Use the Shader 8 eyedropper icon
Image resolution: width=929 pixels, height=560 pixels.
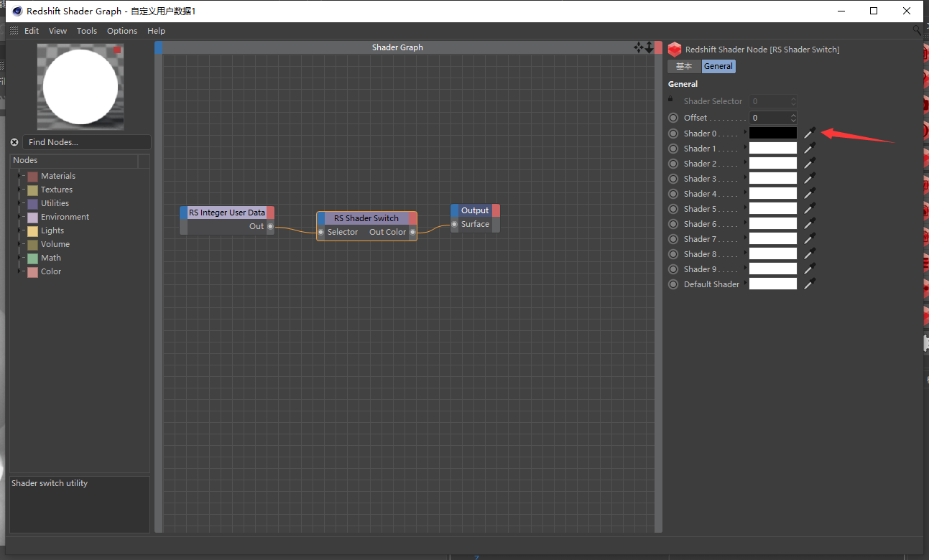click(x=810, y=253)
